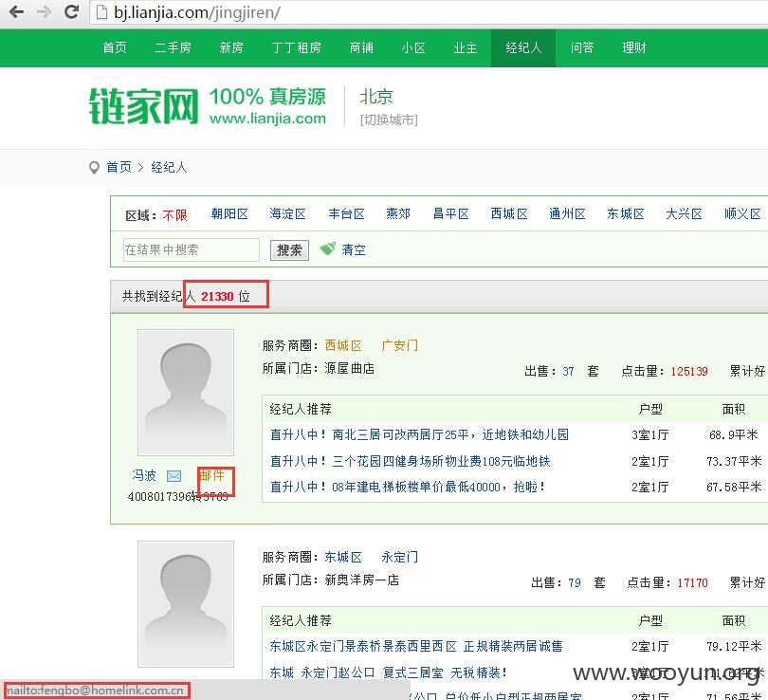Click the 新奥洋房一店 store name
The height and width of the screenshot is (700, 768).
[x=362, y=580]
